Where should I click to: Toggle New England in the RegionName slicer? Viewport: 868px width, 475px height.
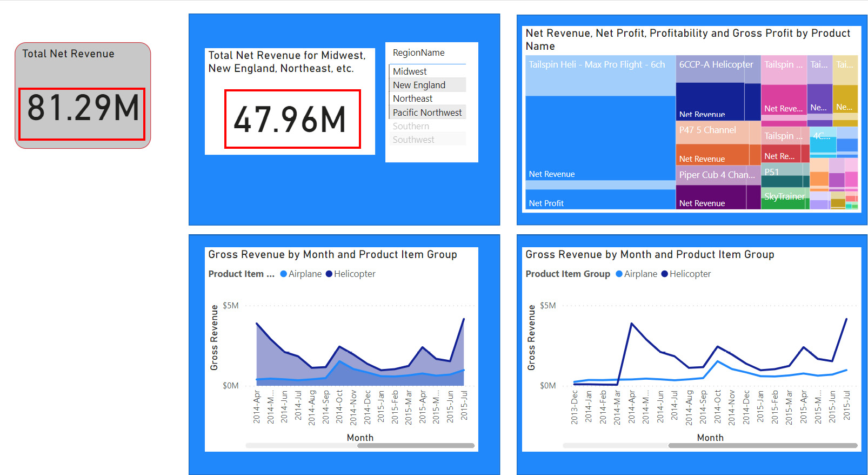(x=419, y=85)
